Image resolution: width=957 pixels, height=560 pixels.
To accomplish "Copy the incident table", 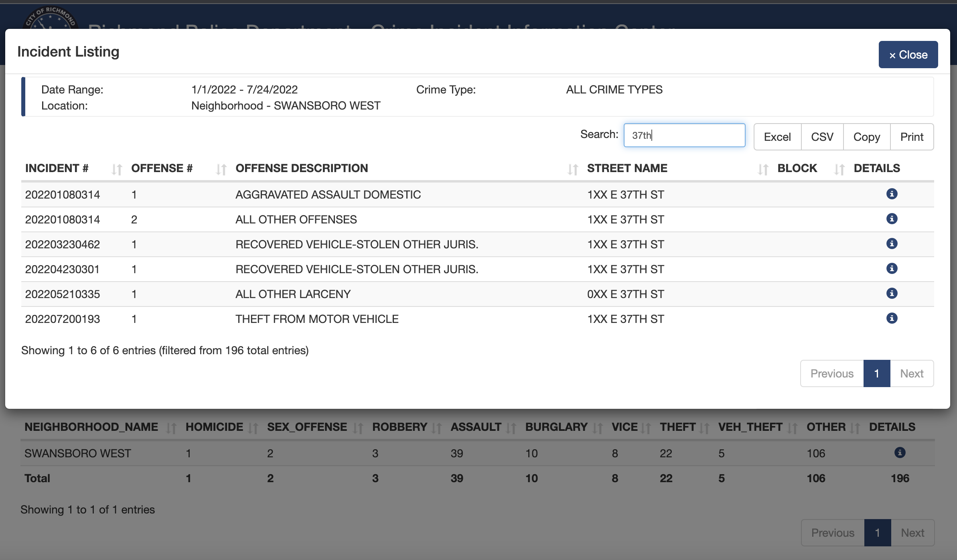I will click(x=867, y=137).
